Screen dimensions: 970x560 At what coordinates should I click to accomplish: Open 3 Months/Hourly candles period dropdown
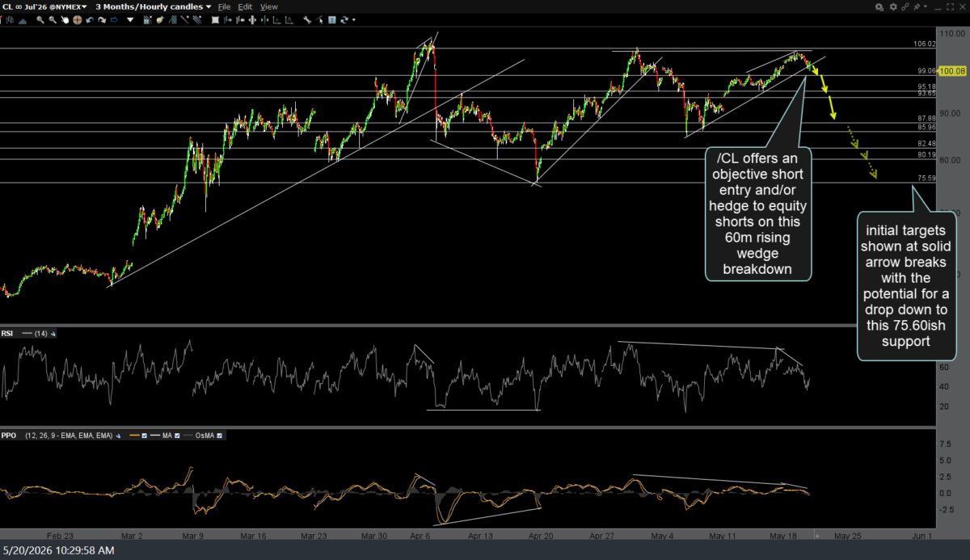pos(154,6)
